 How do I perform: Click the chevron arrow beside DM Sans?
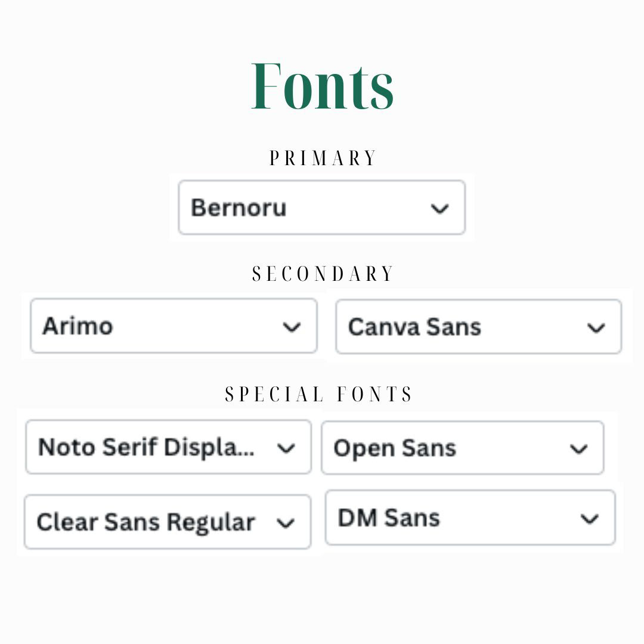click(x=589, y=519)
